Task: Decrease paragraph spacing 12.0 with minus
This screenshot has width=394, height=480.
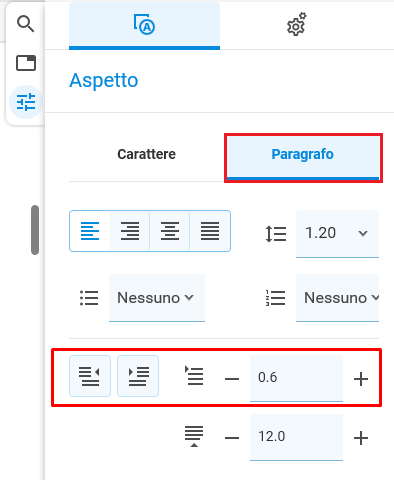Action: point(232,438)
